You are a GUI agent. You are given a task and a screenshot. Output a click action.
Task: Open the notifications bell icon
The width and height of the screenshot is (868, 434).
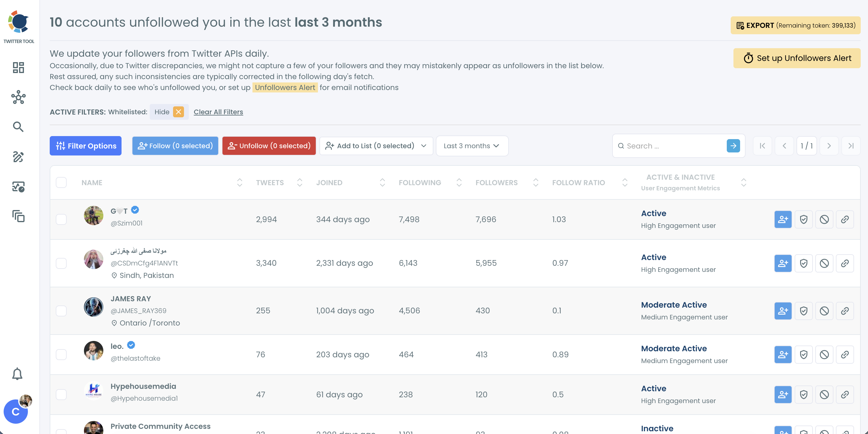[x=17, y=374]
